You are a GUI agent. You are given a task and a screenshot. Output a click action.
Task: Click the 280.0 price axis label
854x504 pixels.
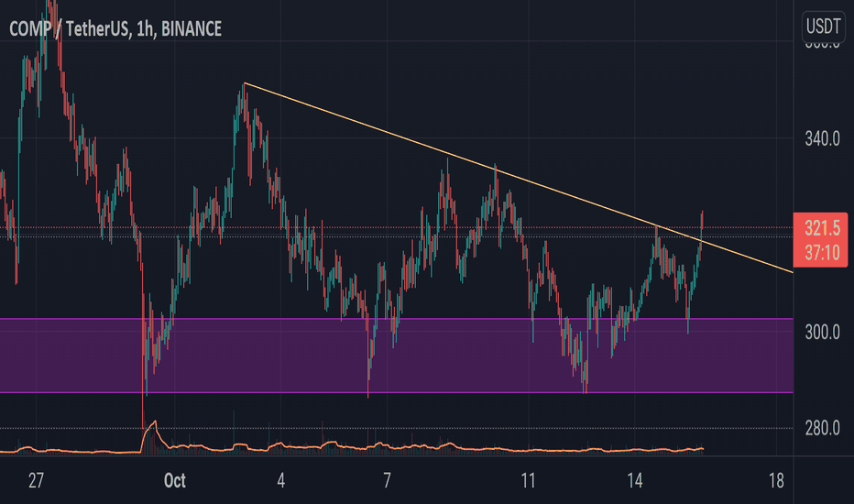point(822,428)
